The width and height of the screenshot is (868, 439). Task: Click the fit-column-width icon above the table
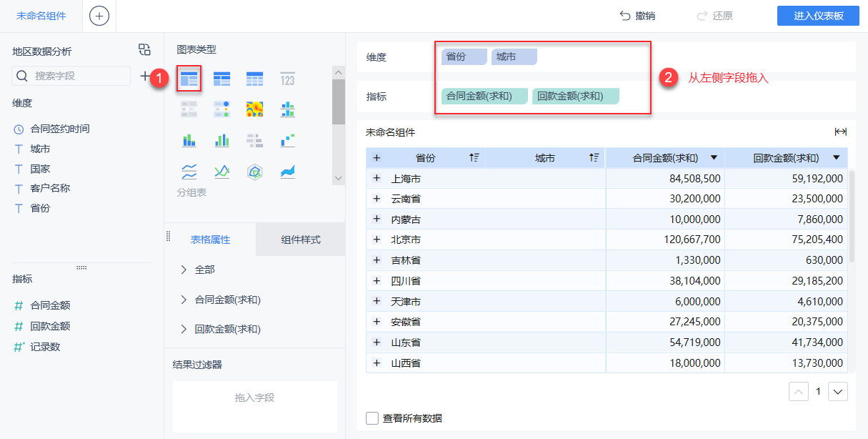[840, 132]
